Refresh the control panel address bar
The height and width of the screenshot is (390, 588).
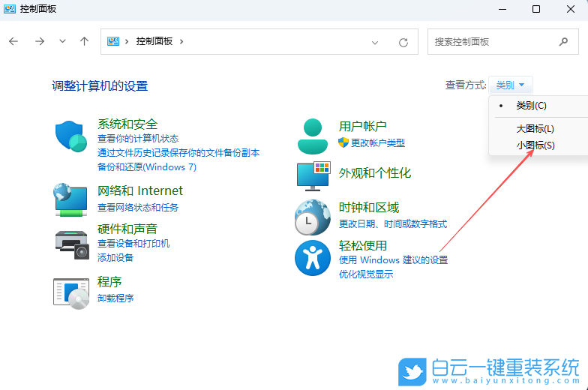(403, 42)
